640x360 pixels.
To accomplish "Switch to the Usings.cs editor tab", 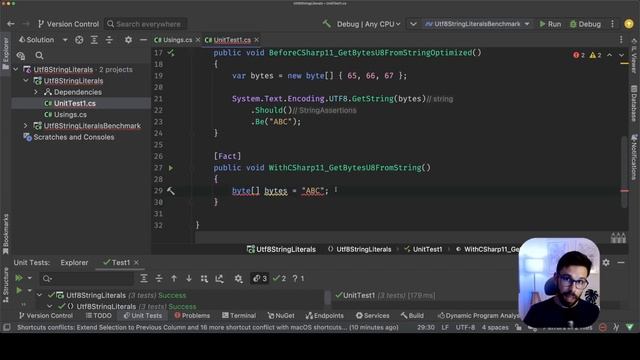I will (x=173, y=40).
